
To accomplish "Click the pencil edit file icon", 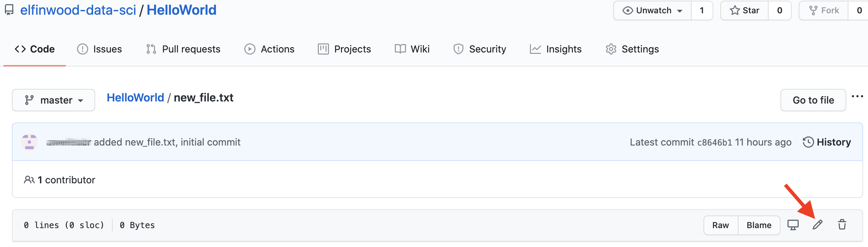I will tap(817, 225).
